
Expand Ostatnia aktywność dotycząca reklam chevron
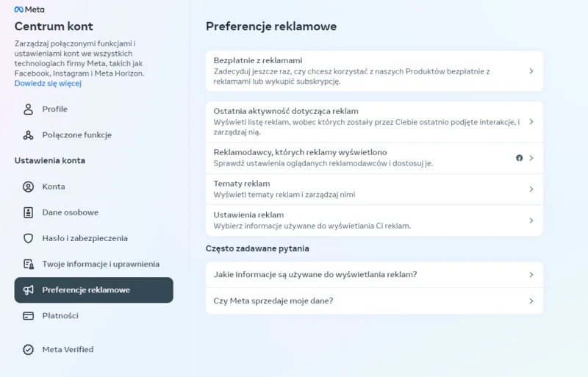pyautogui.click(x=531, y=122)
